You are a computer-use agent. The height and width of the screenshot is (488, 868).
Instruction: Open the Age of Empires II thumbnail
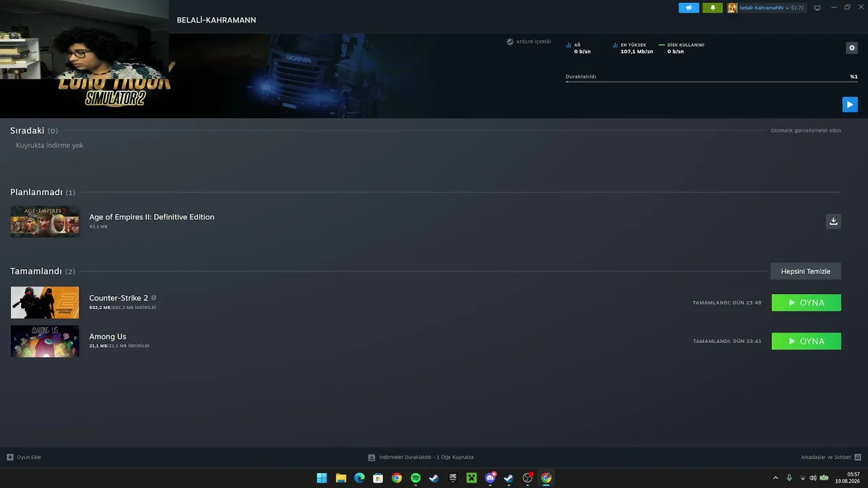point(45,222)
